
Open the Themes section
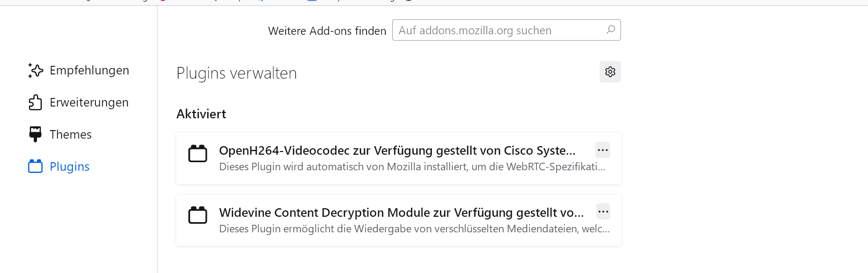[71, 134]
